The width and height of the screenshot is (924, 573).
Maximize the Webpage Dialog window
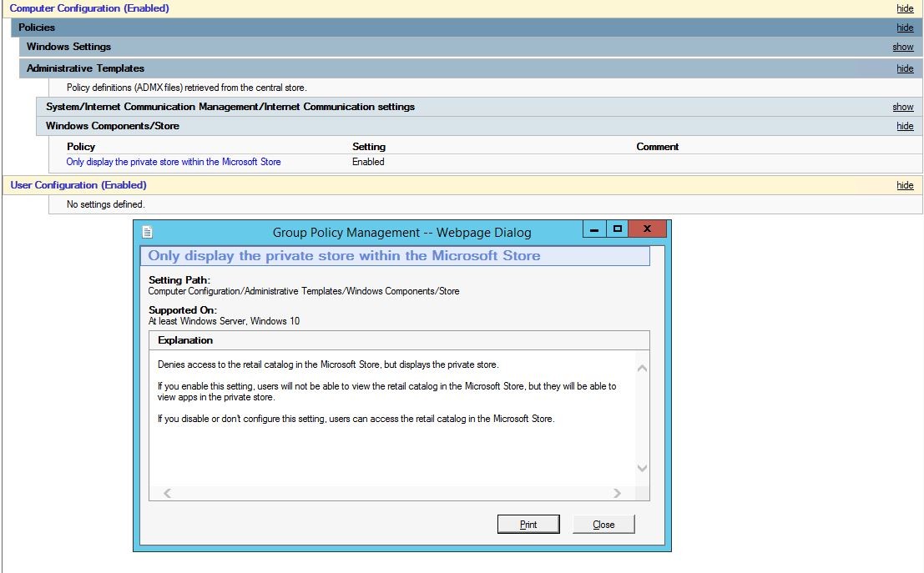point(618,229)
